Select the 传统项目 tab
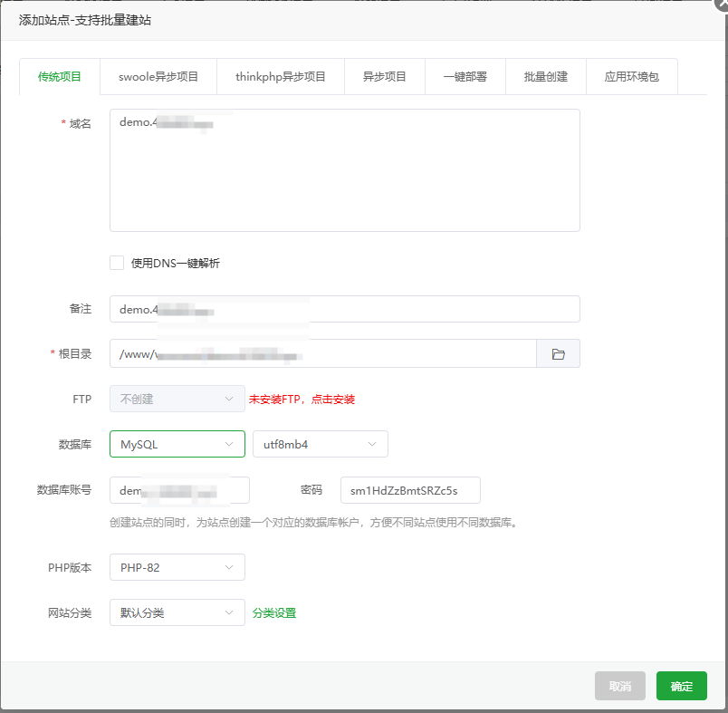 pyautogui.click(x=60, y=77)
